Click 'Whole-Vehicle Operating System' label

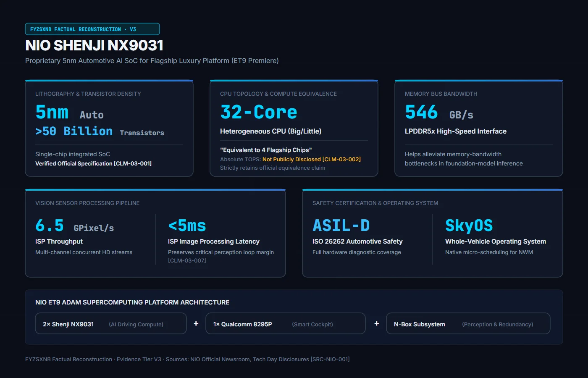[496, 241]
